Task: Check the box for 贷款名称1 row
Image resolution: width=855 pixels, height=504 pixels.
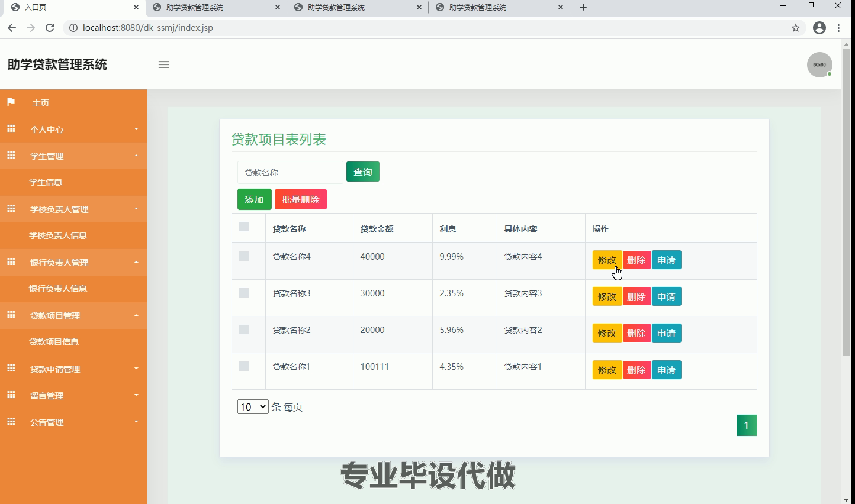Action: point(244,366)
